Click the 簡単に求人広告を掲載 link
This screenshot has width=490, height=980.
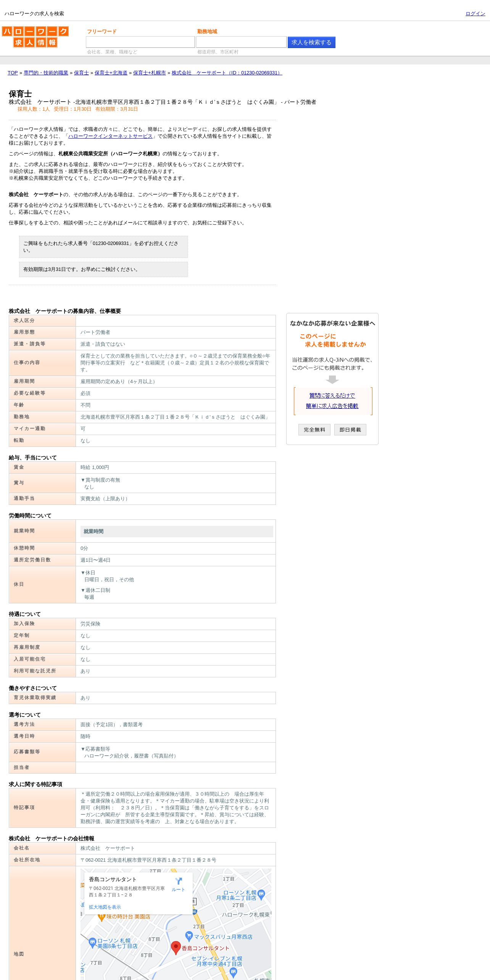[332, 406]
